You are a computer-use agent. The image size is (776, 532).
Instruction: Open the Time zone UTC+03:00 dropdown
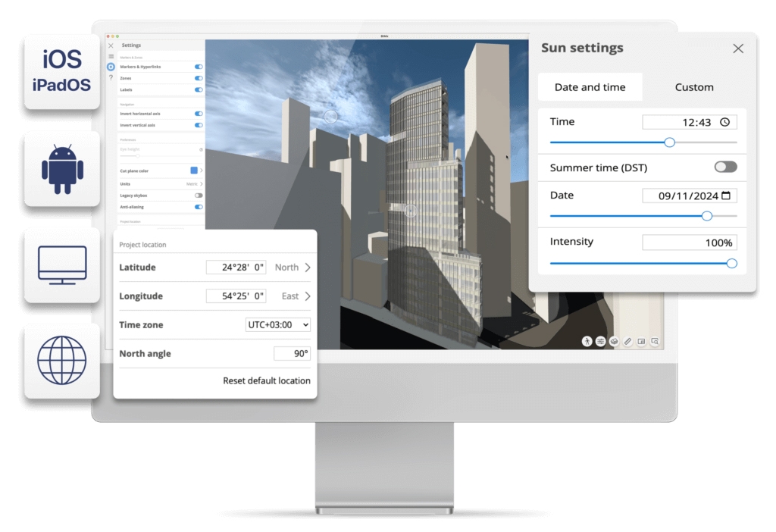click(x=278, y=324)
